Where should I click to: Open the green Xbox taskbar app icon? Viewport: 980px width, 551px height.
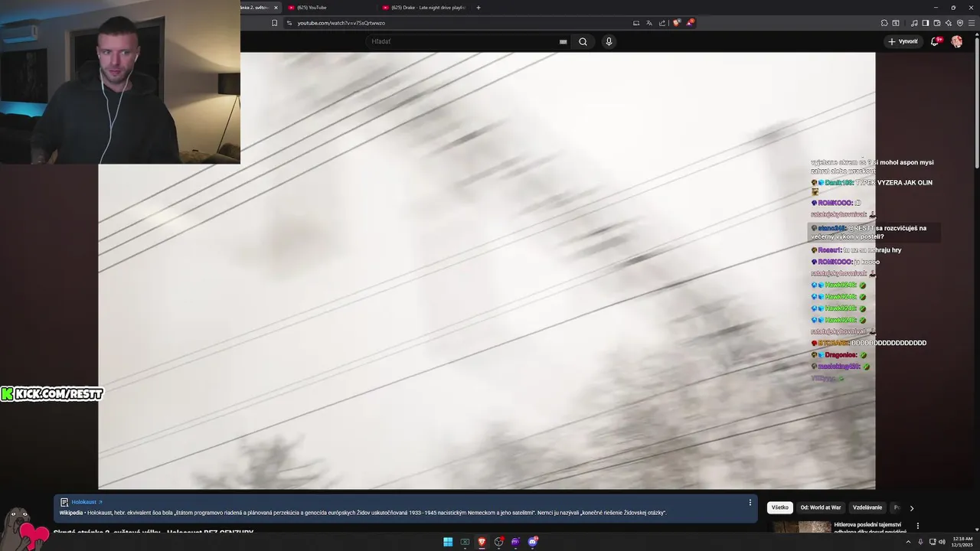[465, 542]
